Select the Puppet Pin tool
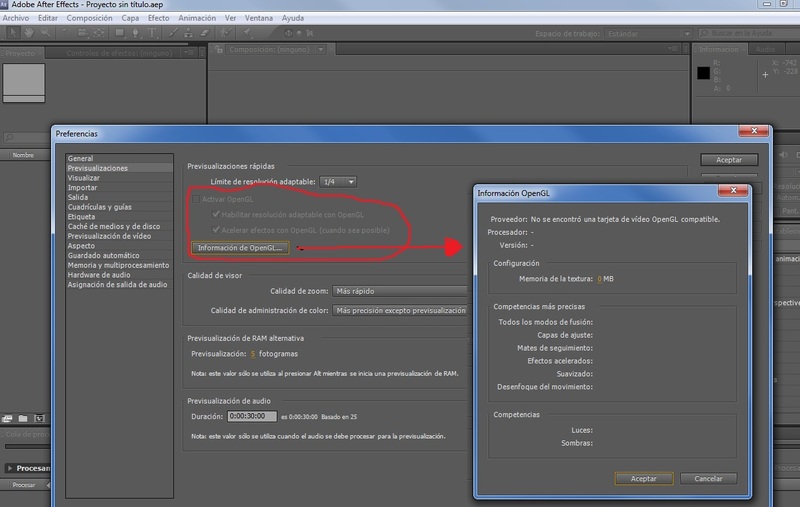The image size is (800, 507). pos(247,33)
